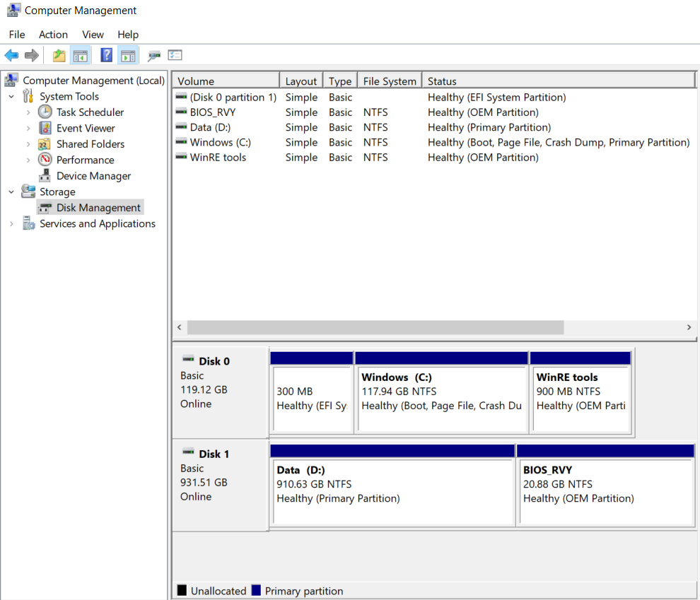This screenshot has height=600, width=700.
Task: Click the '119.12 GB' Disk 0 size text
Action: pyautogui.click(x=204, y=389)
